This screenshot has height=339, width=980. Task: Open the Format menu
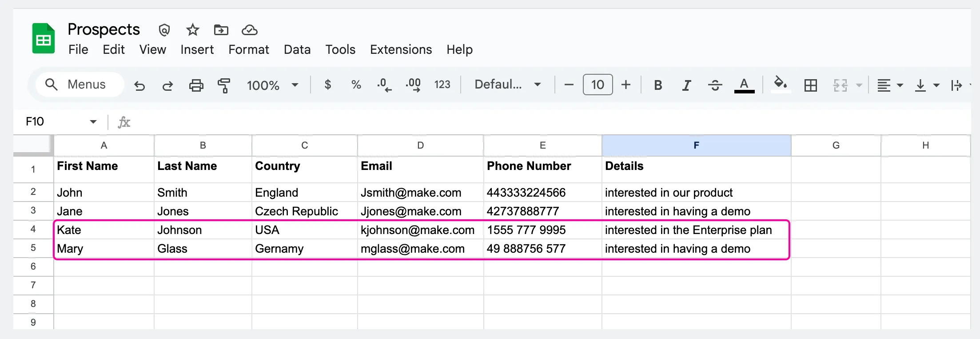[x=249, y=49]
